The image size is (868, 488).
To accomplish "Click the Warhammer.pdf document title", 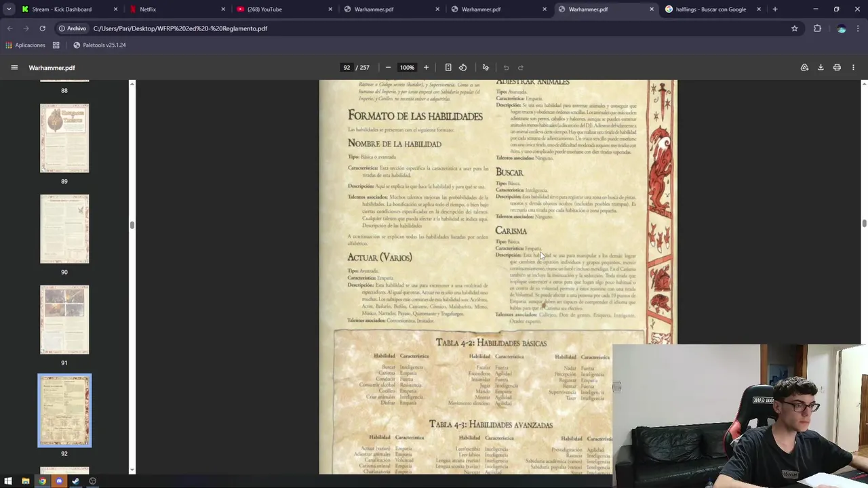I will click(x=52, y=68).
